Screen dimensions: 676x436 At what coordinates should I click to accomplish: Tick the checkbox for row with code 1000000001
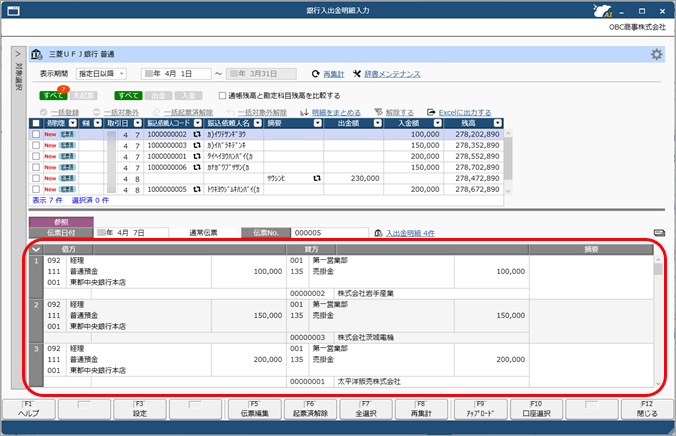(x=36, y=157)
